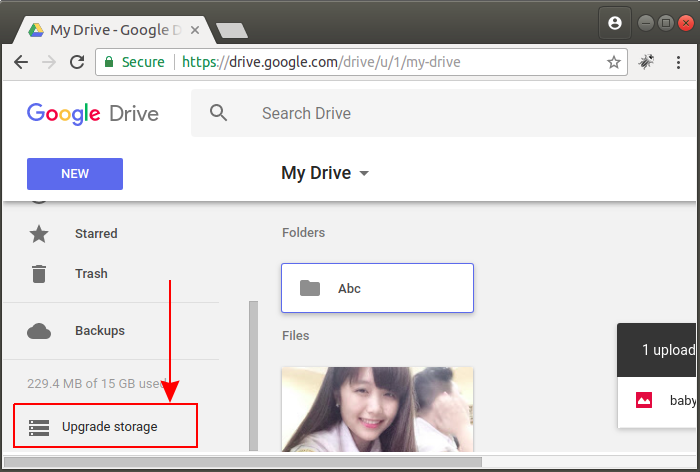Click the Backups cloud icon
Screen dimensions: 700x472
click(x=39, y=331)
